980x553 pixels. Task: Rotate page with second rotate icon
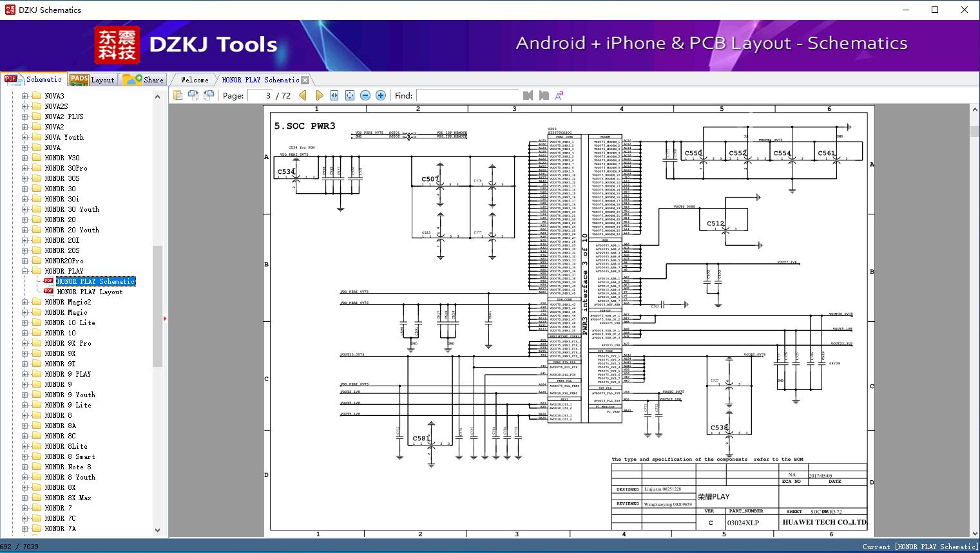pyautogui.click(x=209, y=95)
